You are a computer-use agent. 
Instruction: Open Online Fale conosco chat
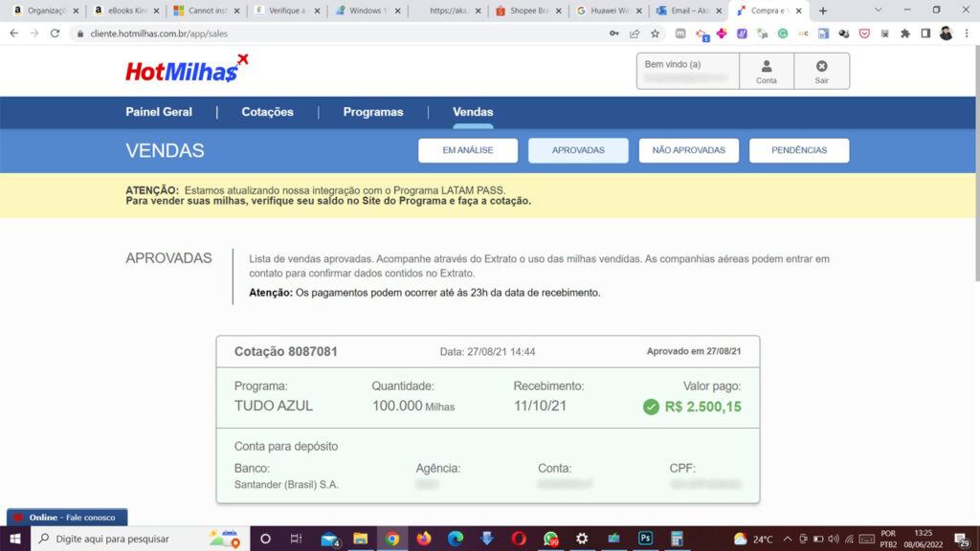pyautogui.click(x=67, y=518)
